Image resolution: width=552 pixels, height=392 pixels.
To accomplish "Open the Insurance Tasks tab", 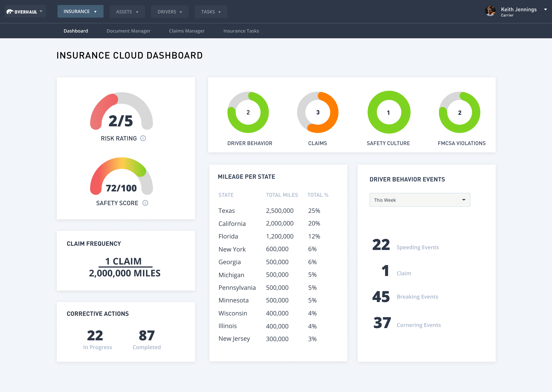I will coord(241,31).
